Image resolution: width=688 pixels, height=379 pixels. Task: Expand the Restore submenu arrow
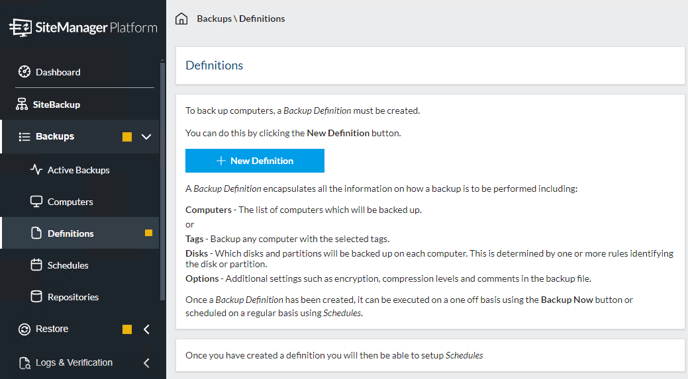point(147,329)
